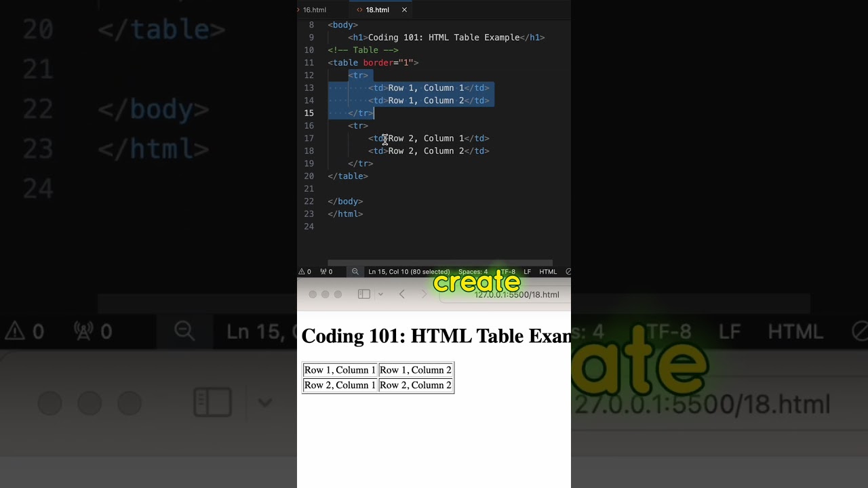Click the address bar showing 127.0.0.1:5500/18.html
Viewport: 868px width, 488px height.
505,294
